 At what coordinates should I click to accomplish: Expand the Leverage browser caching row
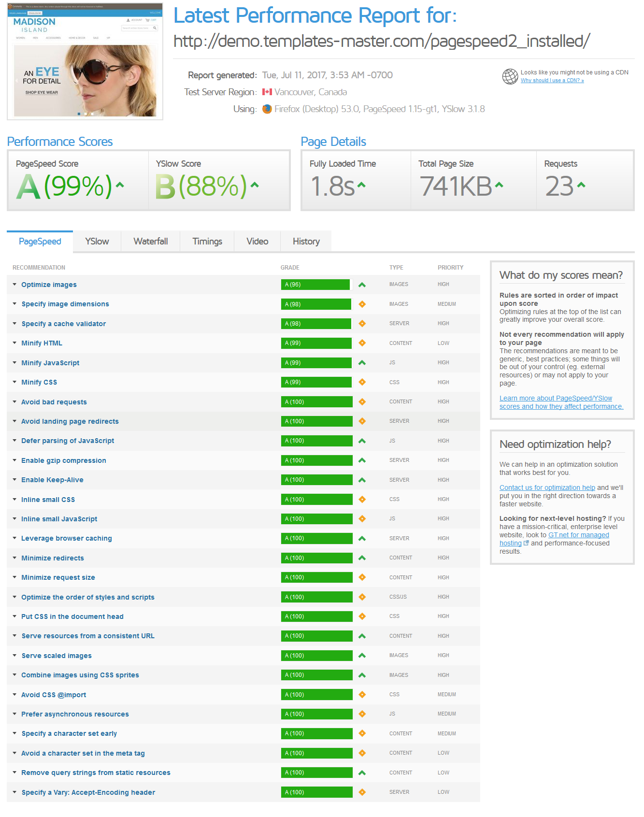pos(14,538)
